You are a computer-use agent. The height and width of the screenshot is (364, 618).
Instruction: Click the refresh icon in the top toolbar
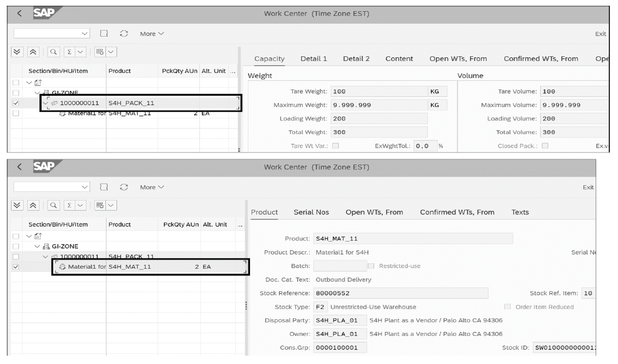(124, 33)
